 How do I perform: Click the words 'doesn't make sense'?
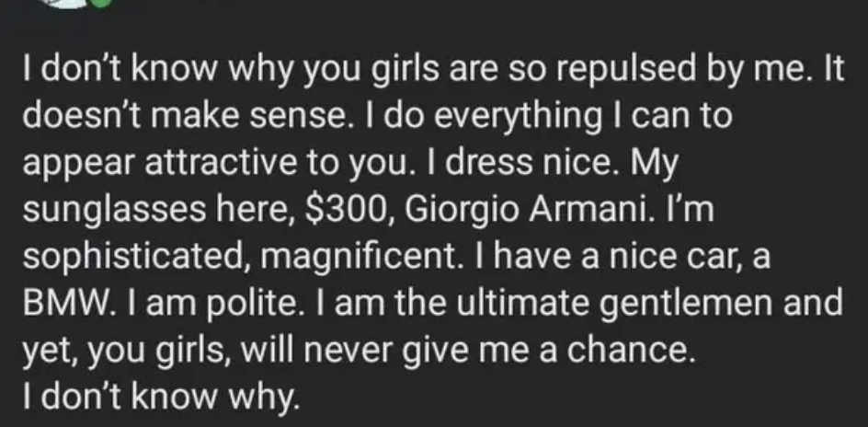181,117
